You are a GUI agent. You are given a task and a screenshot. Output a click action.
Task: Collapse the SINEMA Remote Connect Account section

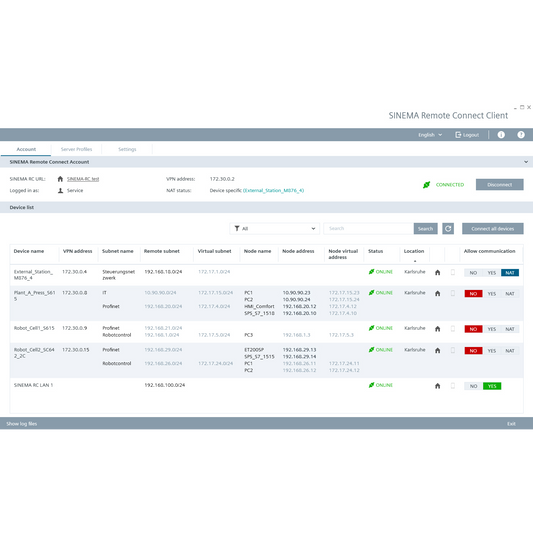tap(526, 162)
